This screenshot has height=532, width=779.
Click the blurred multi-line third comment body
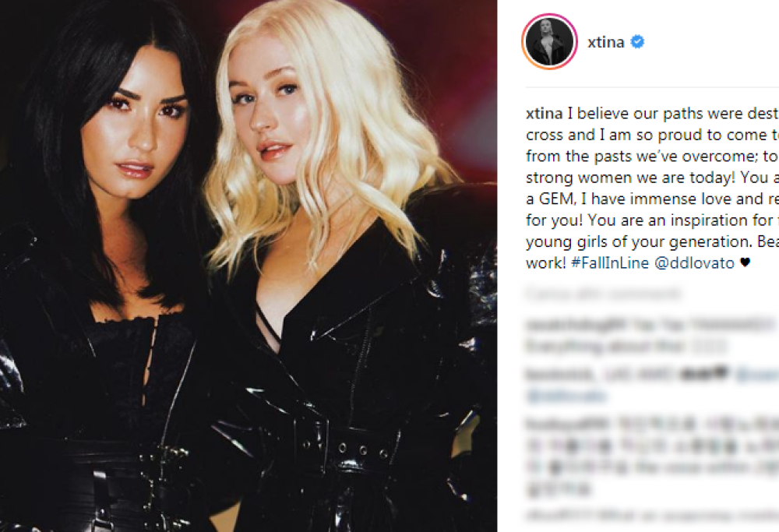[x=652, y=456]
